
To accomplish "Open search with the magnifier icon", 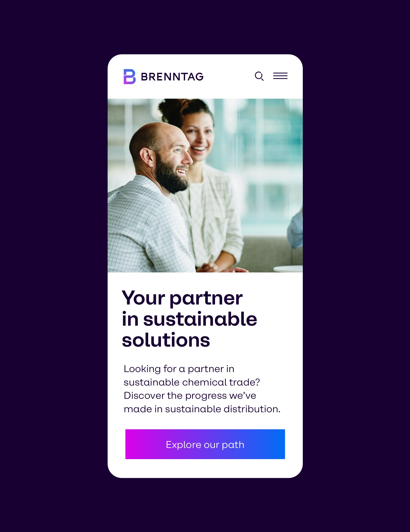I will click(x=259, y=76).
